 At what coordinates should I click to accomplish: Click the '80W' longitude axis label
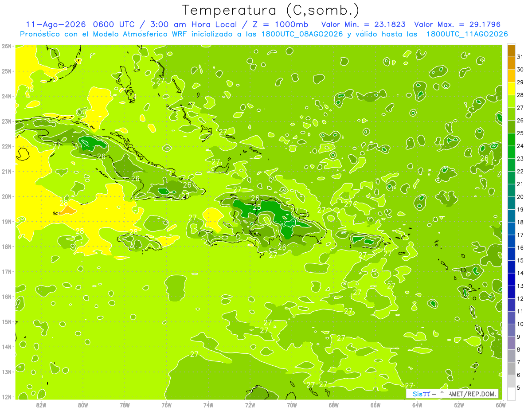pyautogui.click(x=82, y=405)
